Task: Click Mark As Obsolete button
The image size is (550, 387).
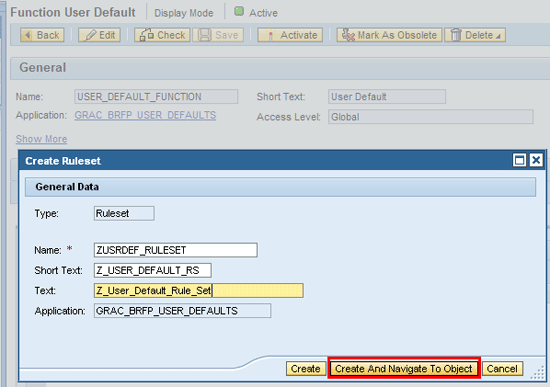Action: click(x=389, y=35)
